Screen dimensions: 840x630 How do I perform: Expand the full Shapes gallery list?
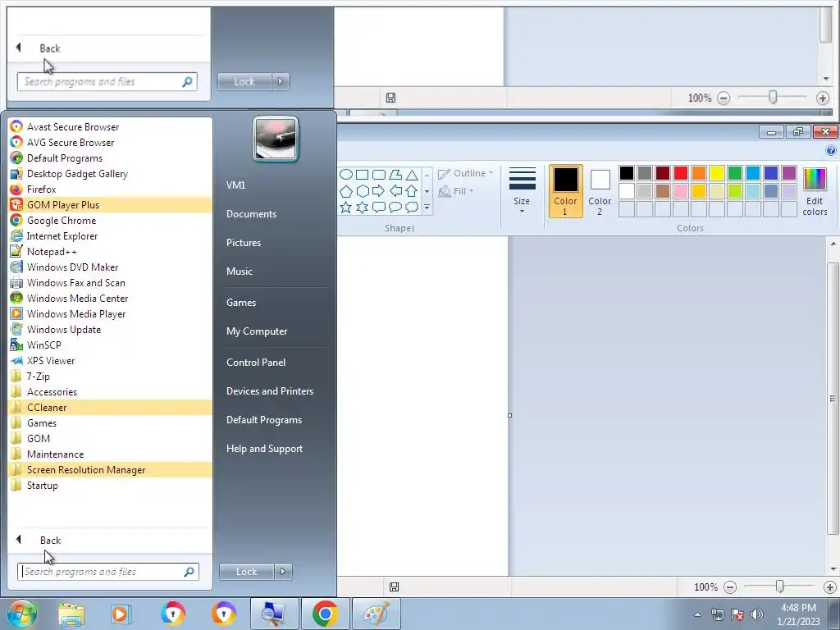tap(427, 207)
